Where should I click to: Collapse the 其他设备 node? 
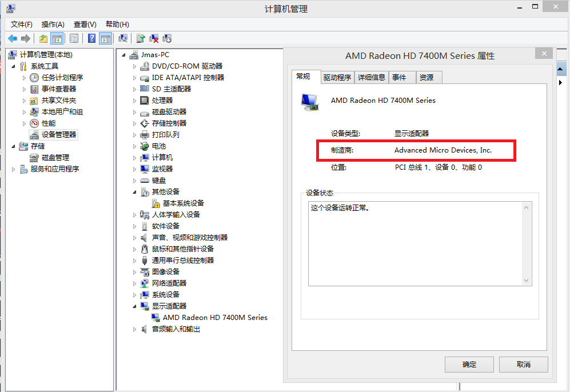tap(134, 192)
